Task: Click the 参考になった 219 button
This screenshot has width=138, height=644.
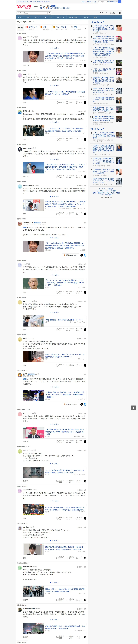Action: tap(71, 404)
